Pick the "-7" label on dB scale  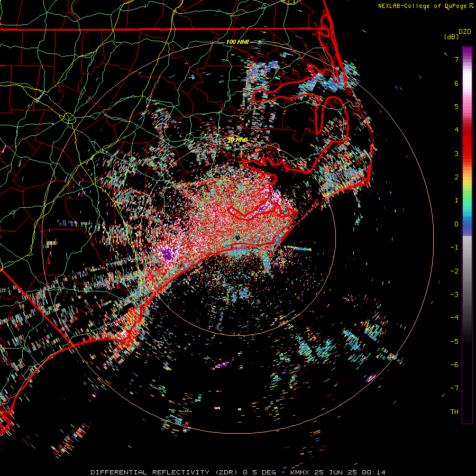point(454,388)
